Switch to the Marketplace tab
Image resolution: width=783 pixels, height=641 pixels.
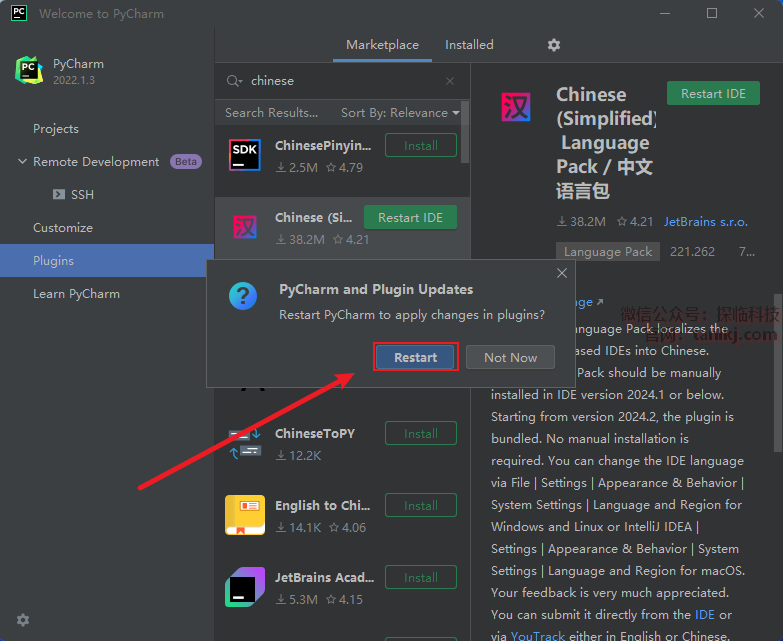[x=382, y=45]
